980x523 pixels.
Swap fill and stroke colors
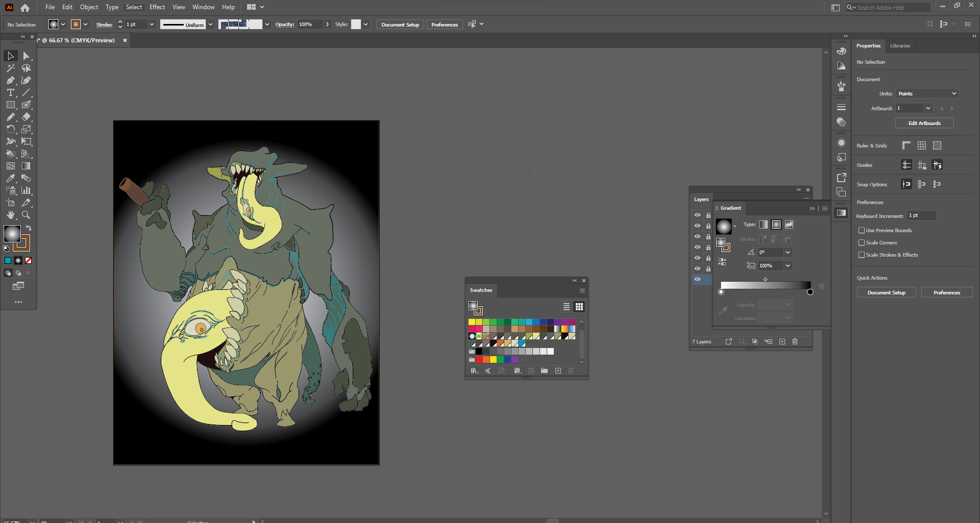29,228
